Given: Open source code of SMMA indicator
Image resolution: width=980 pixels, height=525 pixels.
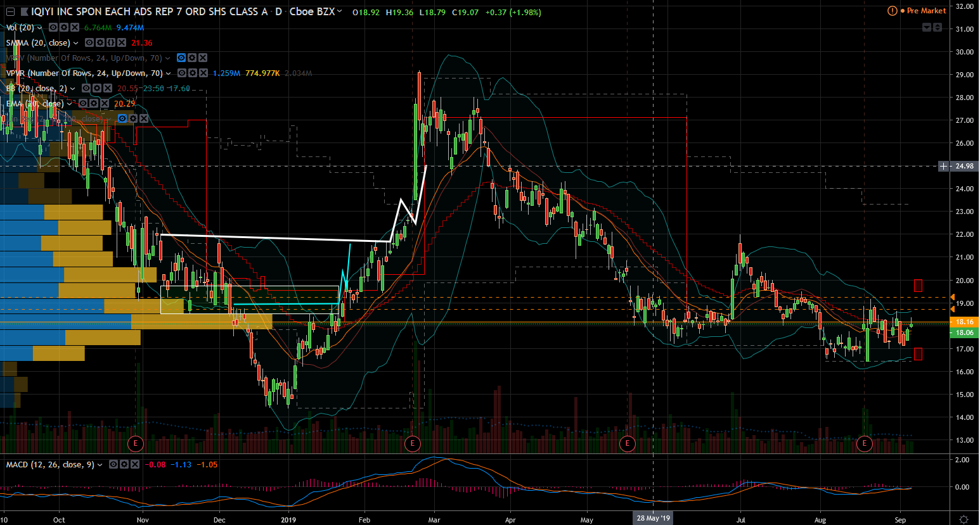Looking at the screenshot, I should point(111,43).
